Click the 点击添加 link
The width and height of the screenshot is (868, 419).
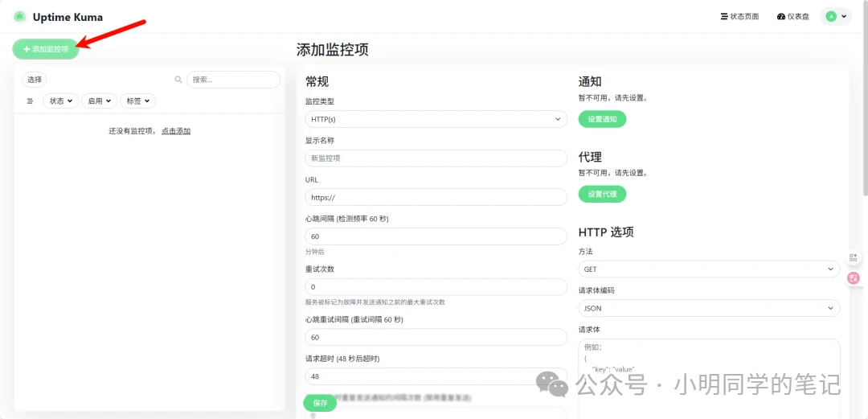[x=176, y=131]
